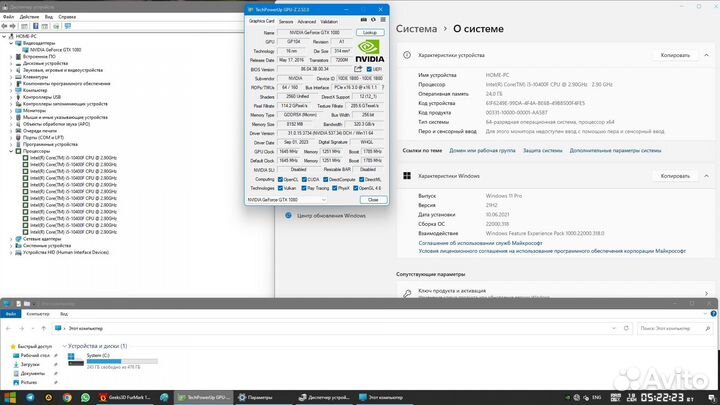
Task: Open Защита системы link
Action: click(x=542, y=151)
